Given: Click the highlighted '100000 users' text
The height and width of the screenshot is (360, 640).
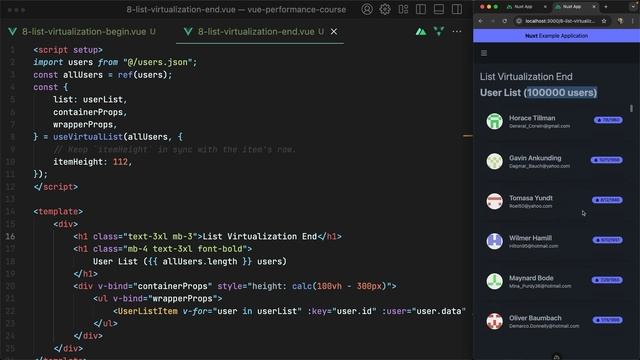Looking at the screenshot, I should coord(561,93).
